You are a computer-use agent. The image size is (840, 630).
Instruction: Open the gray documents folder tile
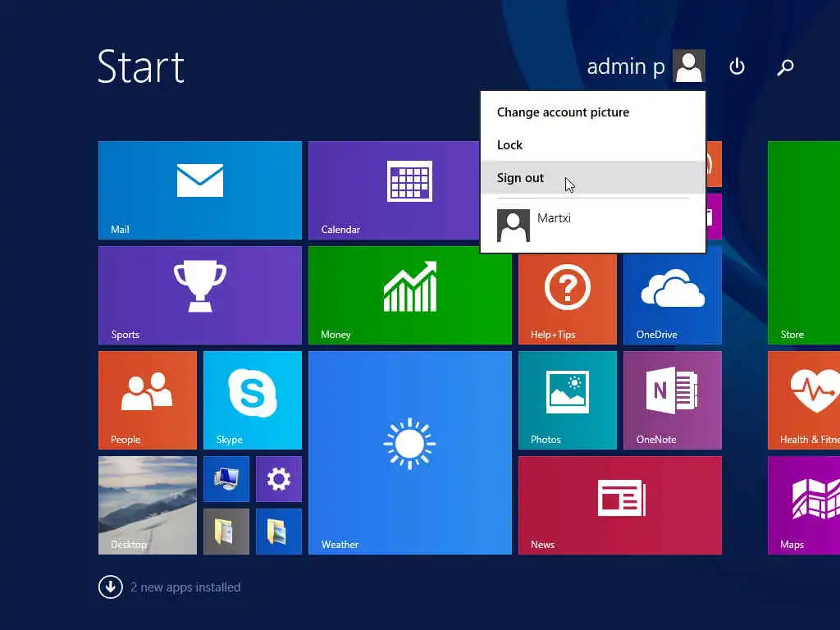coord(226,532)
